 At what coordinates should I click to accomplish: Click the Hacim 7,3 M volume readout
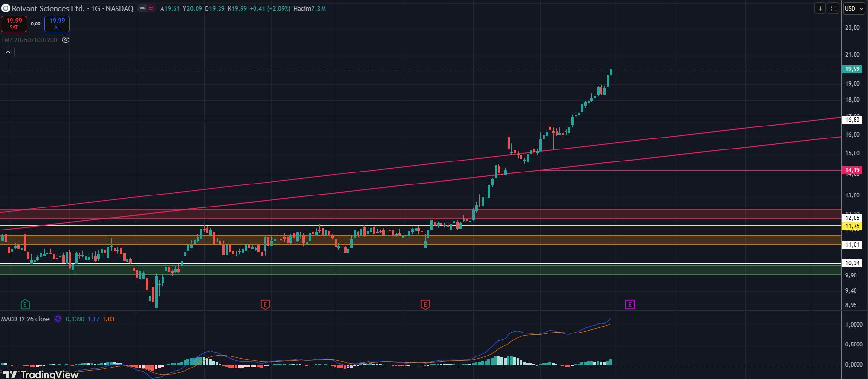point(310,8)
